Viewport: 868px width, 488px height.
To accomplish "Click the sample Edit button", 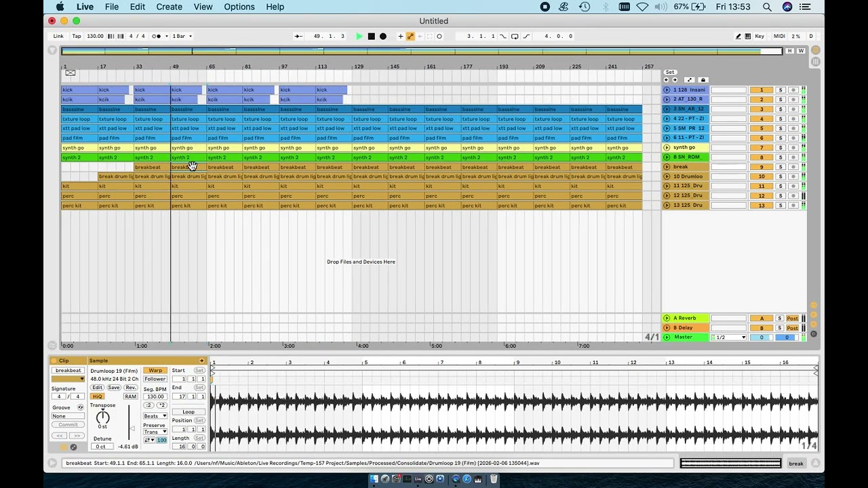I will (x=98, y=388).
